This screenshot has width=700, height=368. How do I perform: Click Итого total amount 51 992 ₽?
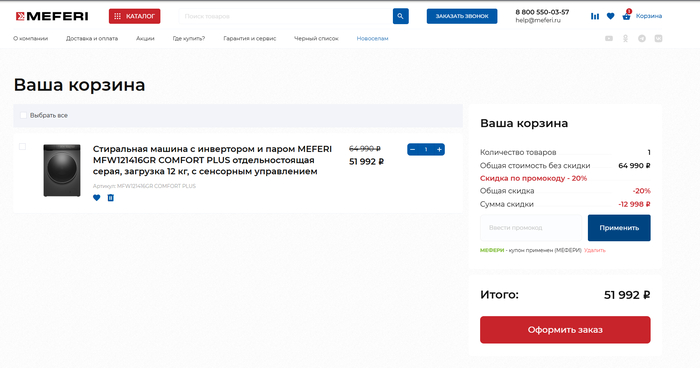pos(627,295)
